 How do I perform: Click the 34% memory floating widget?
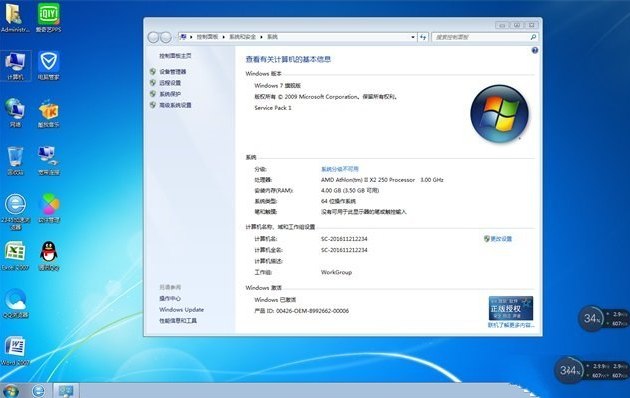(x=591, y=319)
